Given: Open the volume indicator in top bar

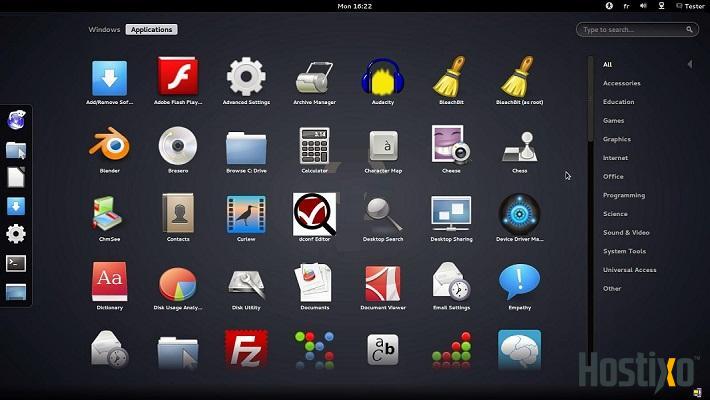Looking at the screenshot, I should pyautogui.click(x=643, y=5).
